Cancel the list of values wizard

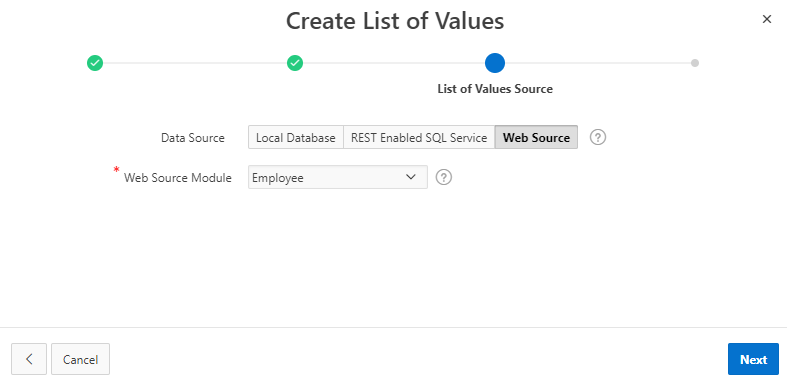pyautogui.click(x=80, y=359)
